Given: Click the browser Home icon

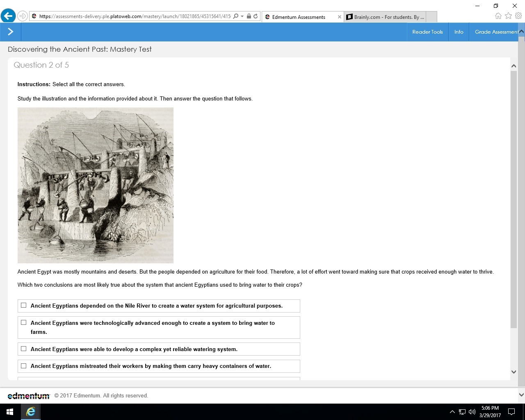Looking at the screenshot, I should click(498, 16).
